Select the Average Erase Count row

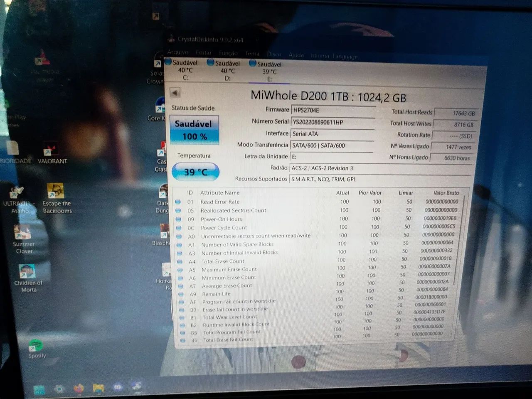click(x=315, y=285)
